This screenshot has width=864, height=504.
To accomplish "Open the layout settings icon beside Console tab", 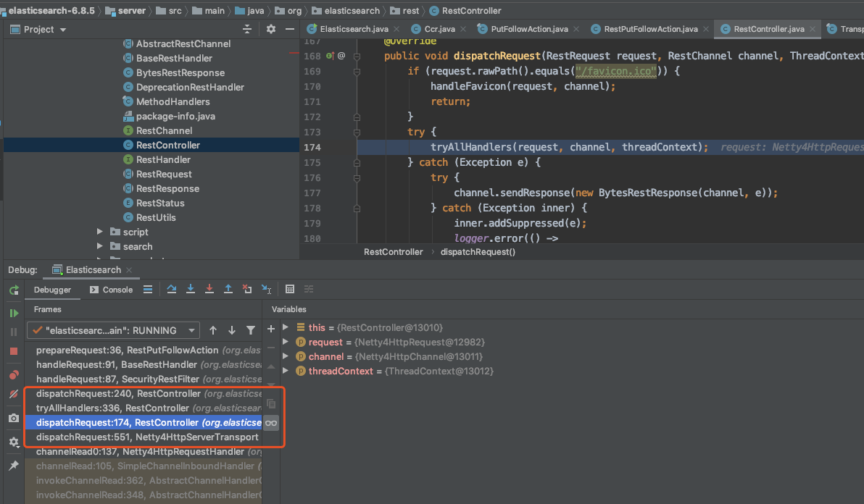I will click(x=148, y=290).
